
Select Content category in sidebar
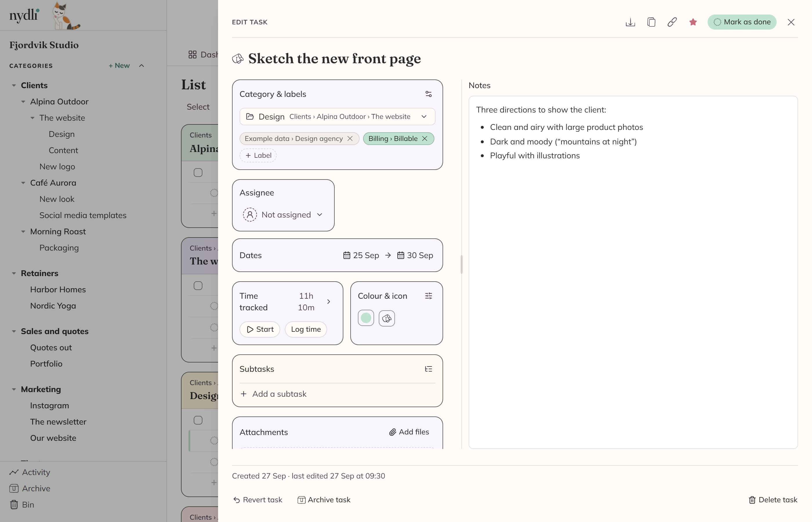click(x=64, y=150)
